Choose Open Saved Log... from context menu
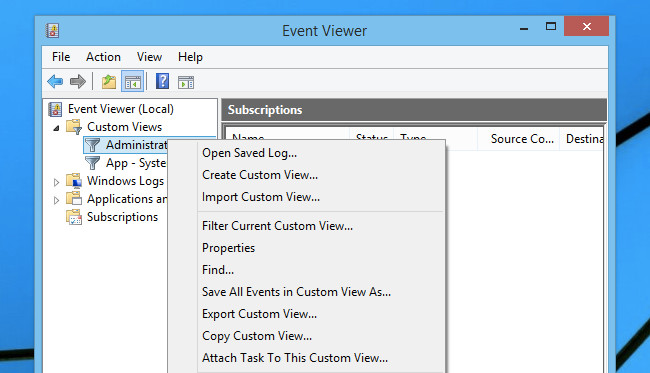Screen dimensions: 650x373 (307, 153)
